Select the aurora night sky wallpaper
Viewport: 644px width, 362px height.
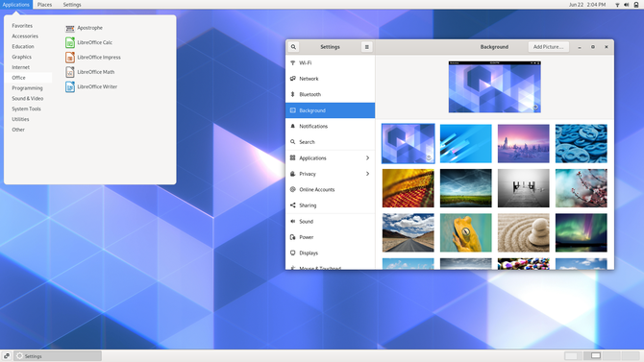pyautogui.click(x=582, y=232)
